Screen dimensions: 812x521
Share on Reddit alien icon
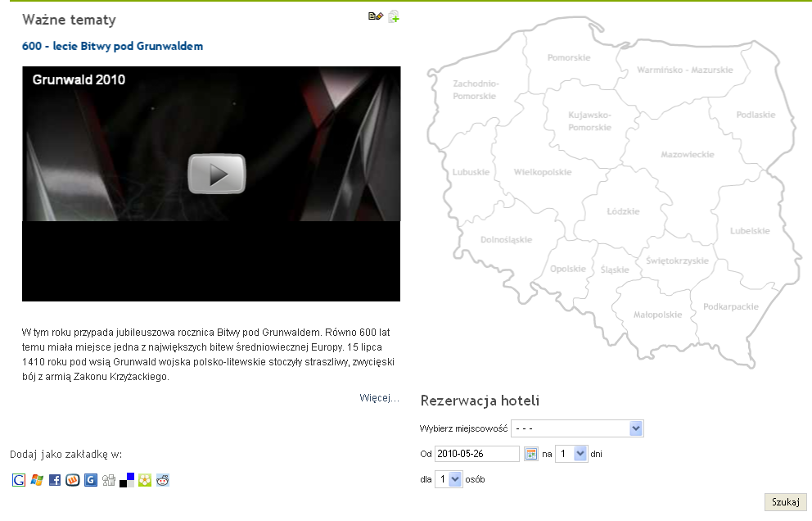coord(163,480)
